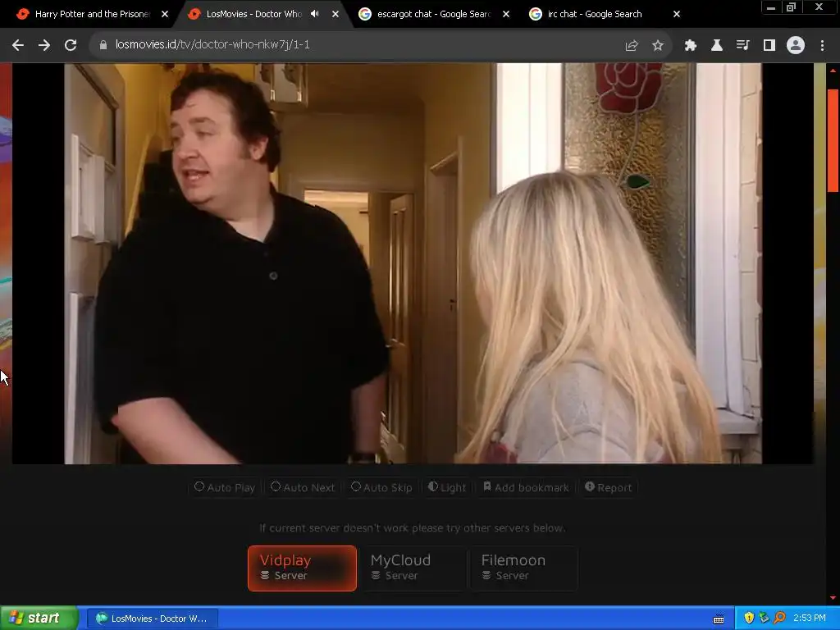The width and height of the screenshot is (840, 630).
Task: Open the Chrome Labs flask icon
Action: 716,46
